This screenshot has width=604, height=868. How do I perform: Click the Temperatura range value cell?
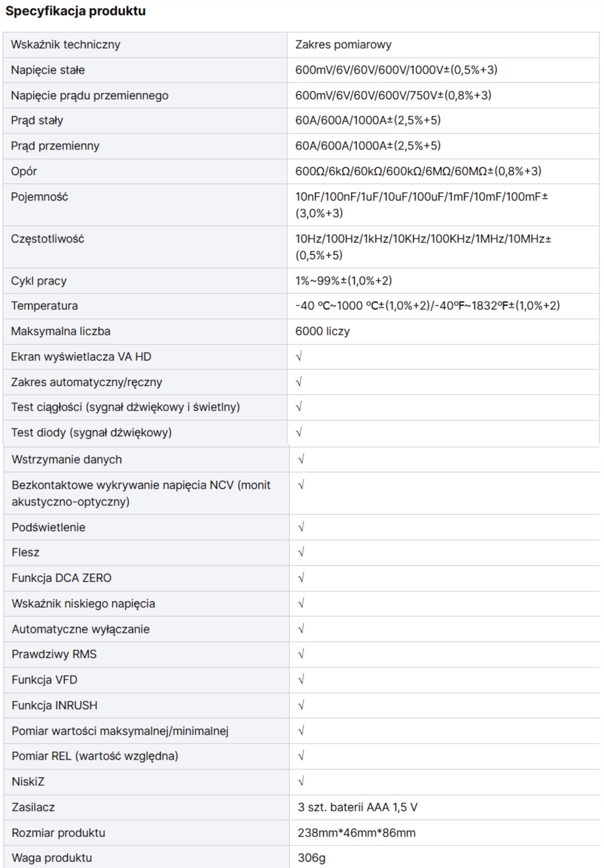[427, 305]
